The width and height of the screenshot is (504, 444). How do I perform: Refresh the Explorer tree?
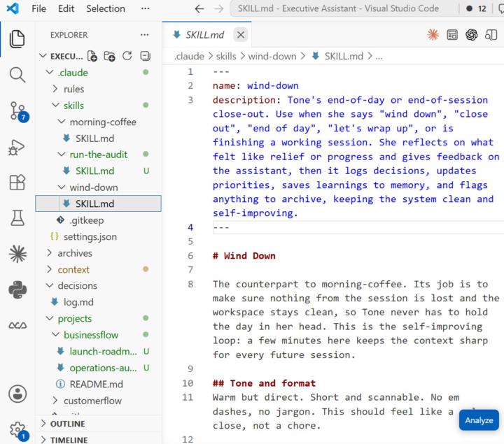127,56
